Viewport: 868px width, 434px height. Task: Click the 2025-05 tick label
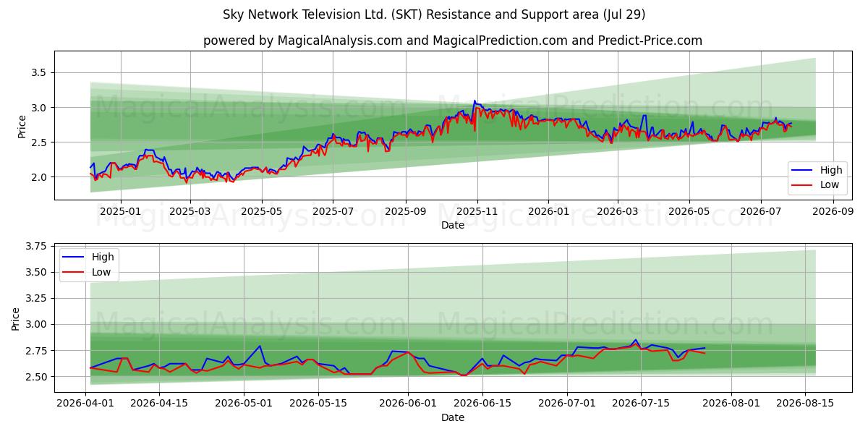[261, 210]
